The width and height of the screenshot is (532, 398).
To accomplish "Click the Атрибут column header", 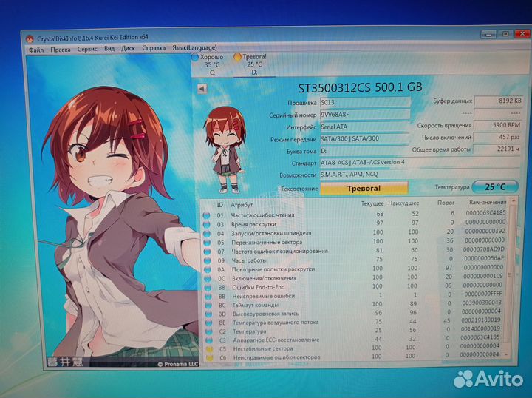I will pos(242,205).
